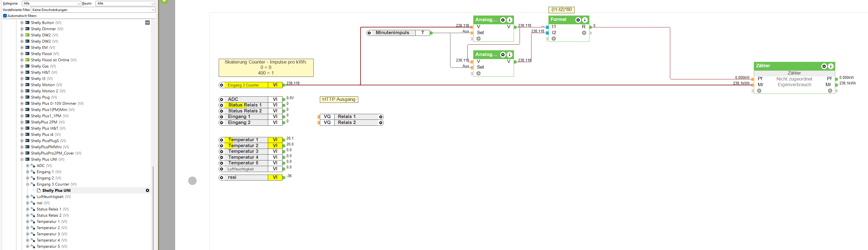Click the collapse minus button in tree panel

[x=147, y=23]
